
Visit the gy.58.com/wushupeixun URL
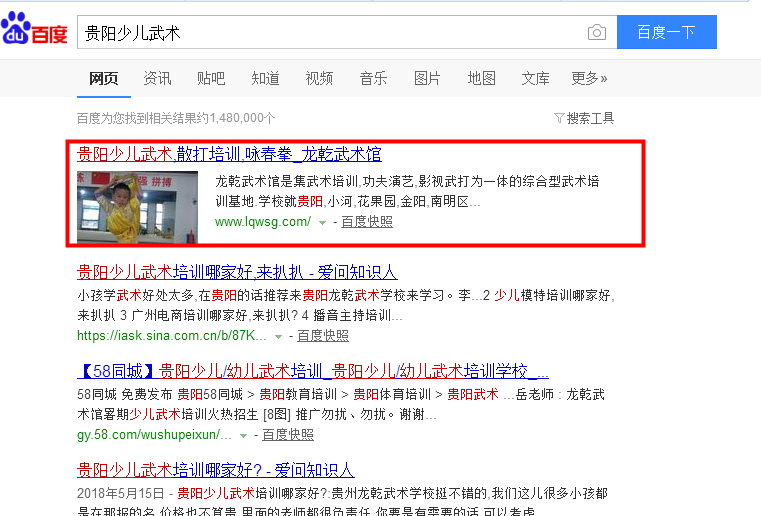click(154, 435)
